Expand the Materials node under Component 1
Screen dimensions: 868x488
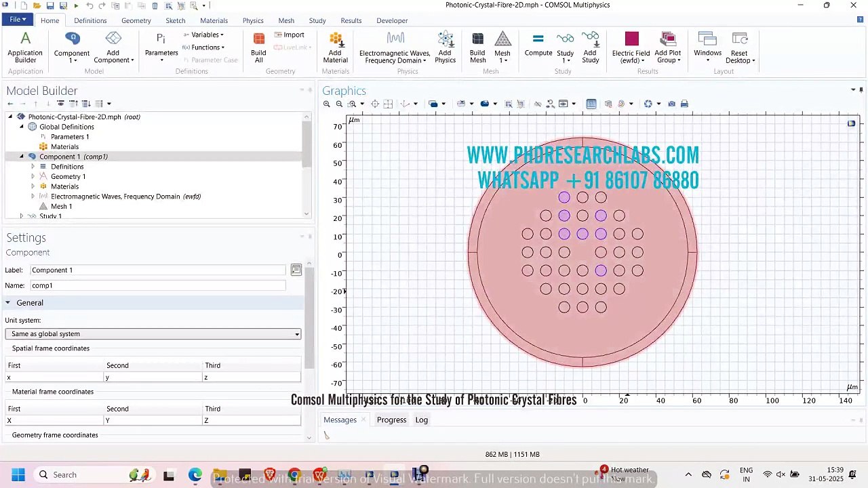33,186
